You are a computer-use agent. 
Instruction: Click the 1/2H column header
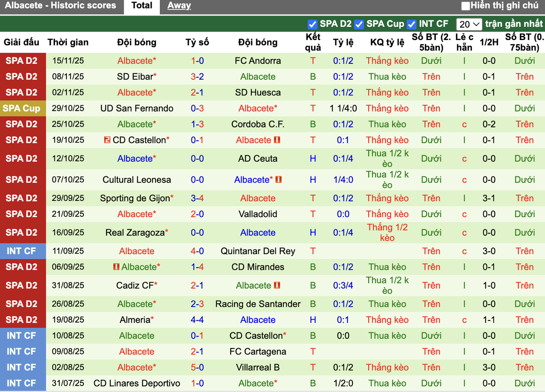point(489,42)
